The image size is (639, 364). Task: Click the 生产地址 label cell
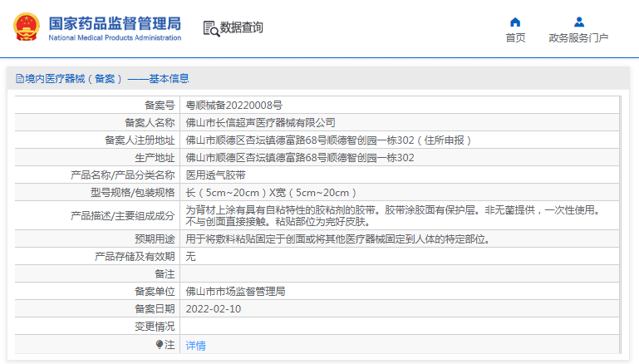tap(98, 158)
